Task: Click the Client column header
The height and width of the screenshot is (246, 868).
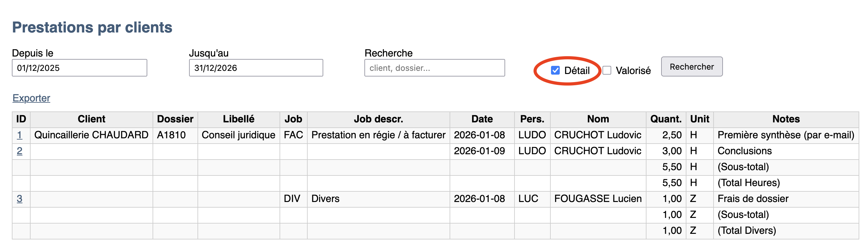Action: pyautogui.click(x=91, y=119)
